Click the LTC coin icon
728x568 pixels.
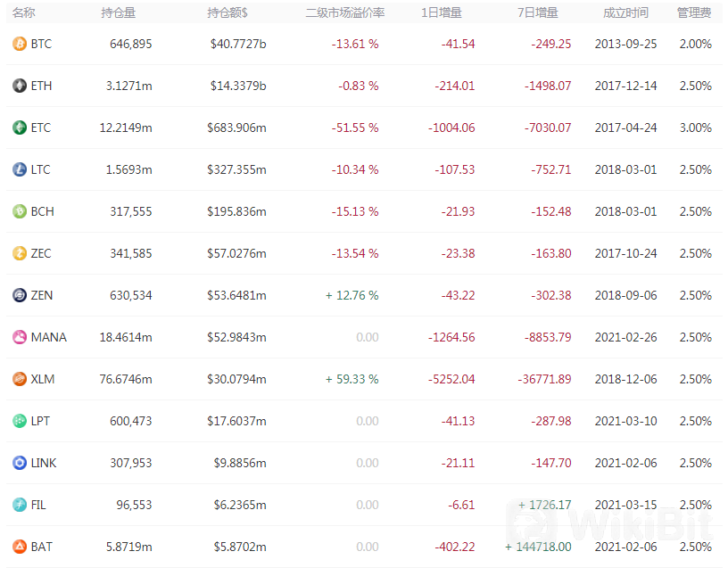tap(20, 169)
